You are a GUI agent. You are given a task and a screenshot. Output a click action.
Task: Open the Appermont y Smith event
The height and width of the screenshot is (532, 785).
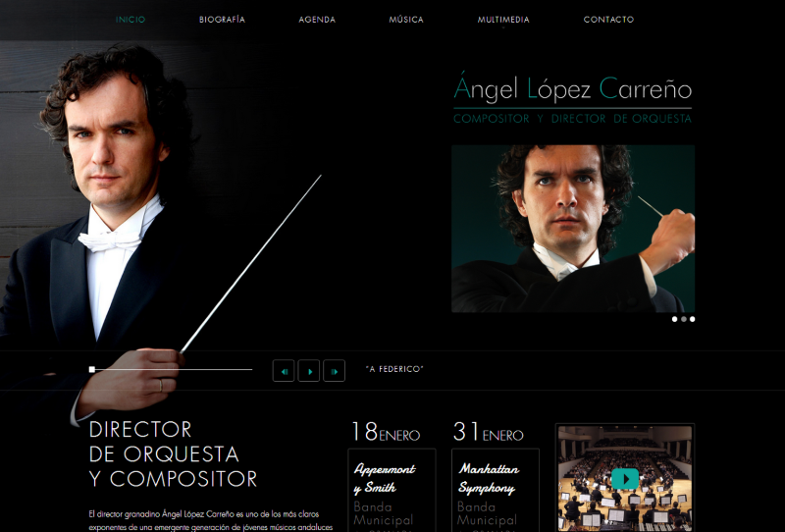pyautogui.click(x=385, y=478)
